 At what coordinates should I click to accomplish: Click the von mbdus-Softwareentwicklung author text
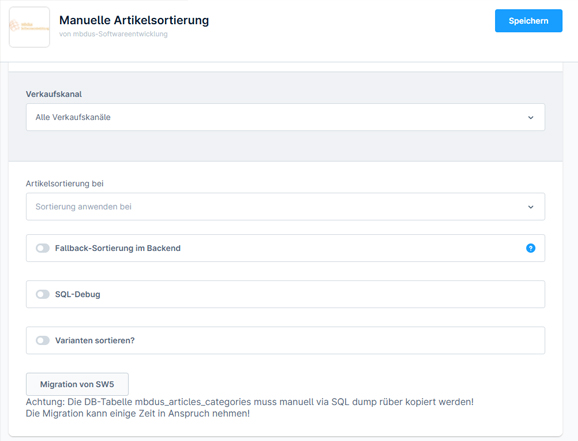pos(113,34)
